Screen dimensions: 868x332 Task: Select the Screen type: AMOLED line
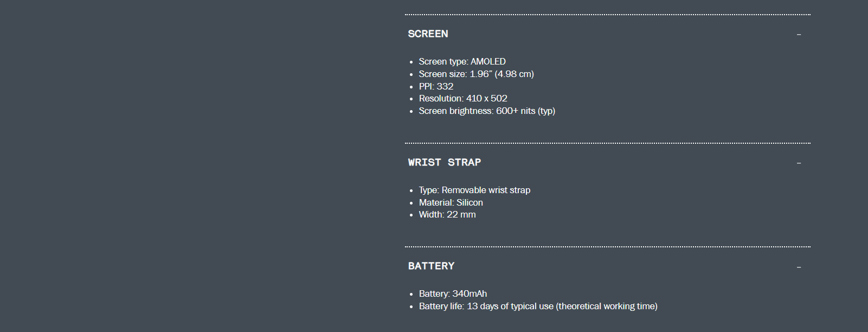pos(462,61)
